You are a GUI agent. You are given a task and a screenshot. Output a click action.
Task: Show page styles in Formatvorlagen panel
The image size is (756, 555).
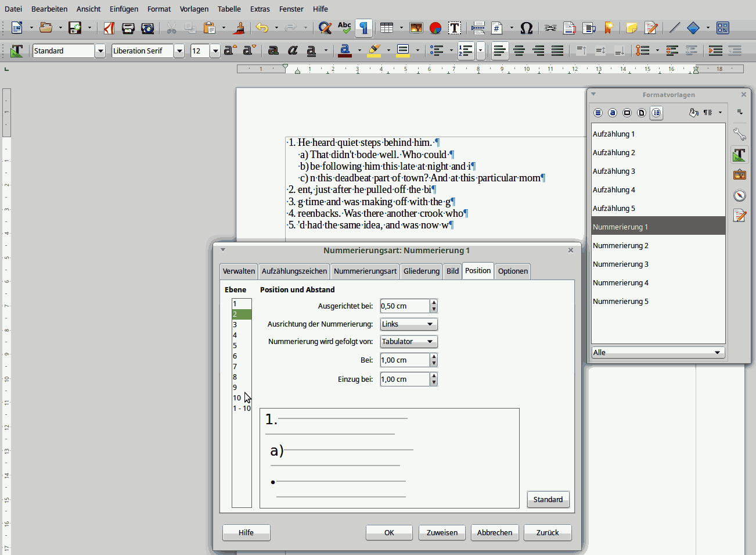642,113
